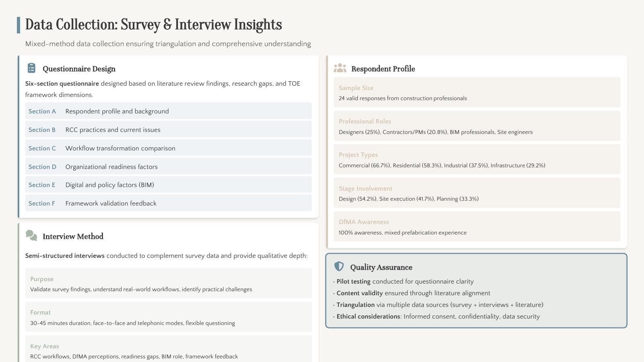This screenshot has height=362, width=644.
Task: Click the 'RCC workflows, DfMA perceptions' line
Action: 134,357
